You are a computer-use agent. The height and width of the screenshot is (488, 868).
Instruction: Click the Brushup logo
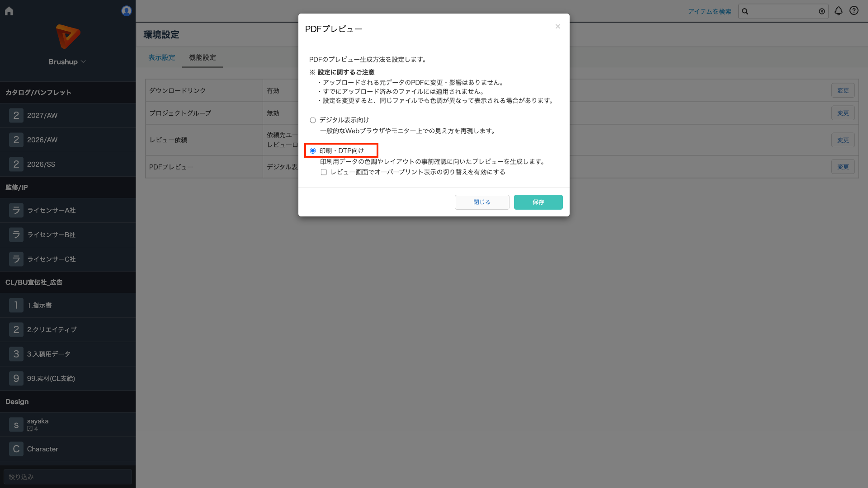[68, 36]
